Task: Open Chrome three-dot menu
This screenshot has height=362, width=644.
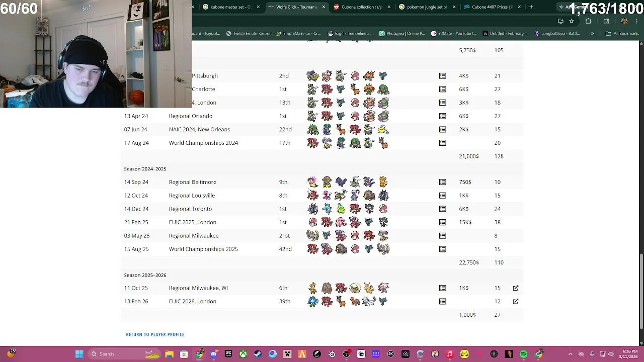Action: click(637, 21)
